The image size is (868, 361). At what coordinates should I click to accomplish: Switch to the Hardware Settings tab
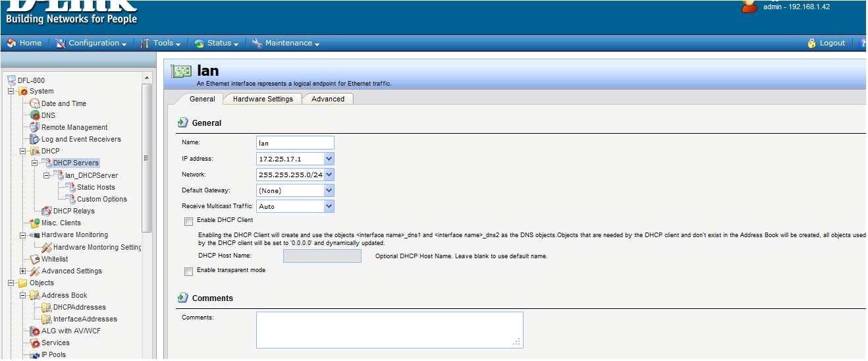click(x=263, y=99)
